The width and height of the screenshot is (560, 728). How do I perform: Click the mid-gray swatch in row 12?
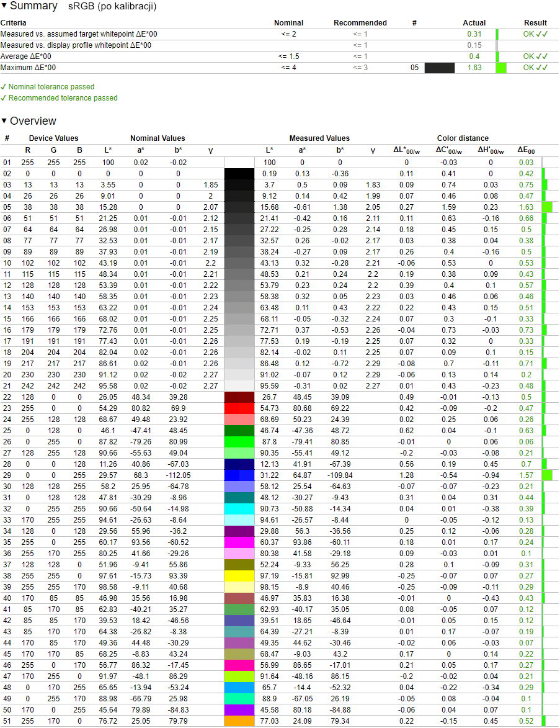239,285
